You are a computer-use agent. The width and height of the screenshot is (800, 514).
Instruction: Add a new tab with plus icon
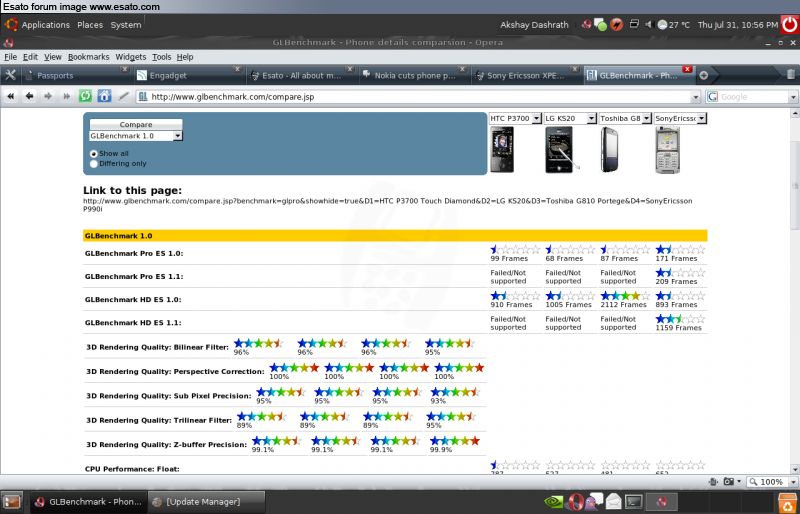(704, 76)
